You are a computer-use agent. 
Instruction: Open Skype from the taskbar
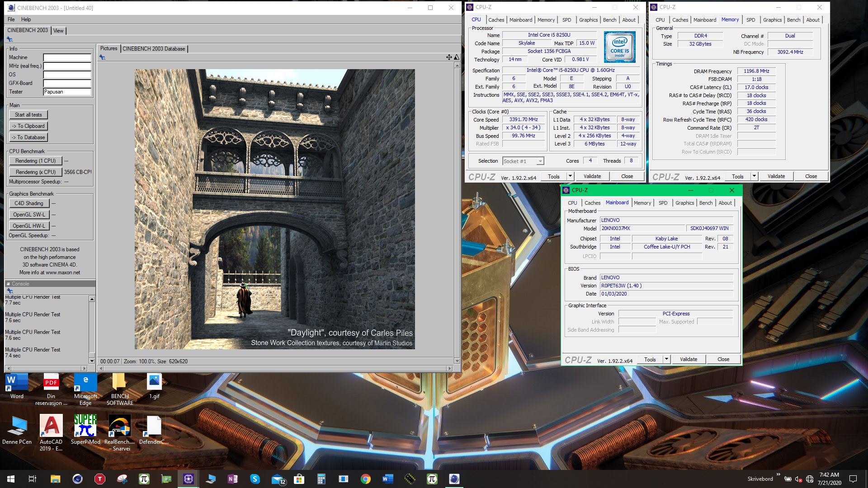pyautogui.click(x=255, y=479)
